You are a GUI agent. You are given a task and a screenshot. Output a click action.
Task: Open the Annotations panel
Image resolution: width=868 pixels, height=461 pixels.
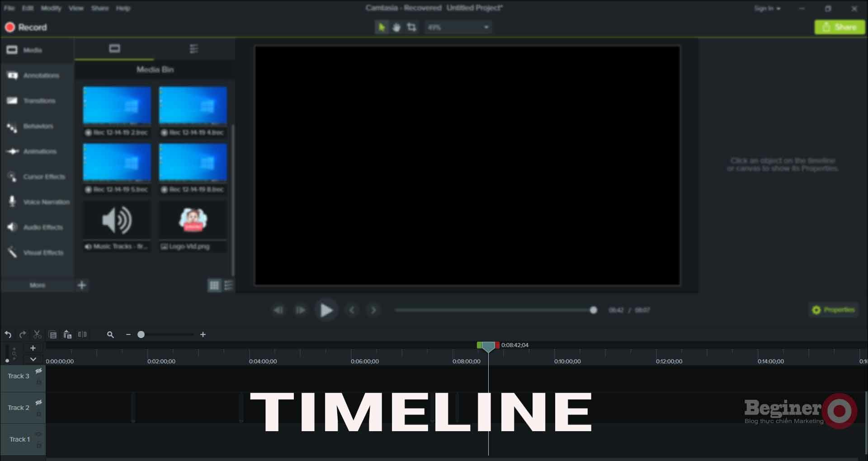click(37, 75)
